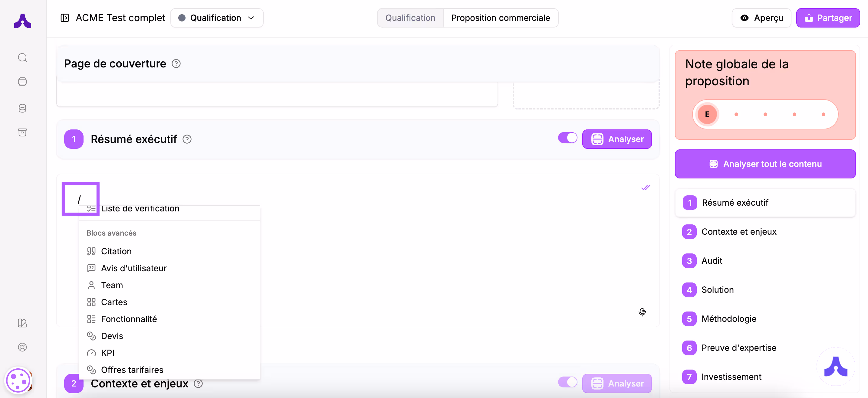
Task: Choose KPI block in the slash menu
Action: tap(107, 353)
